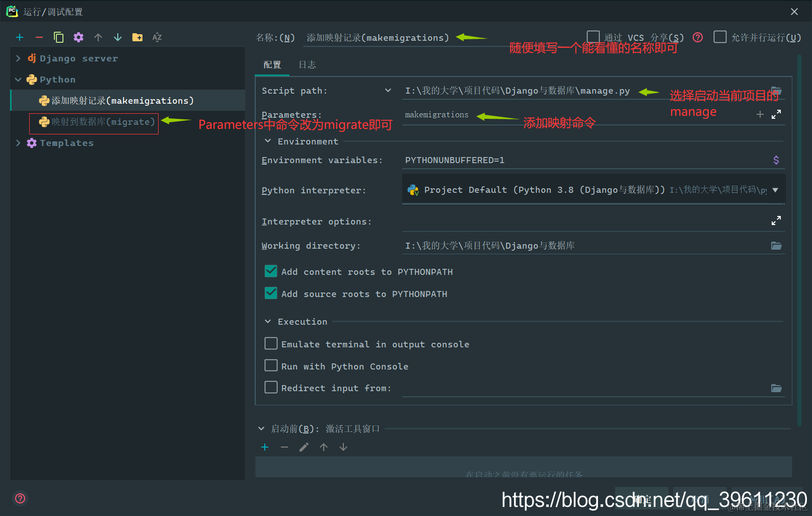Enable Redirect input from checkbox
The image size is (812, 516).
(x=271, y=387)
